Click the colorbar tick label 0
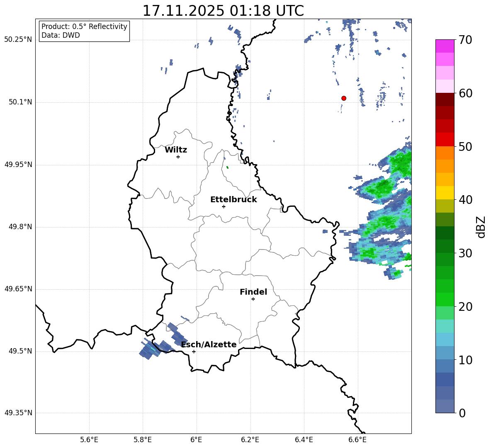491x448 pixels. coord(462,413)
